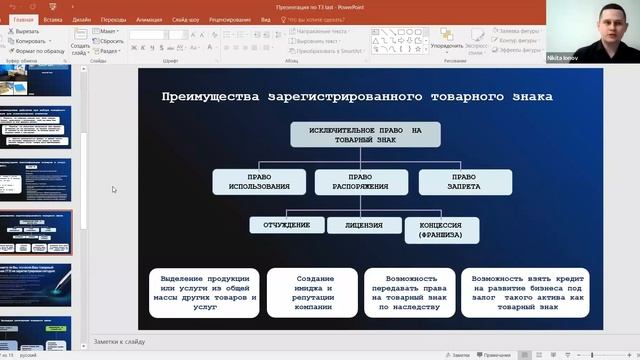Screen dimensions: 640x360
Task: Select the rectangle shape in gallery
Action: 401,32
